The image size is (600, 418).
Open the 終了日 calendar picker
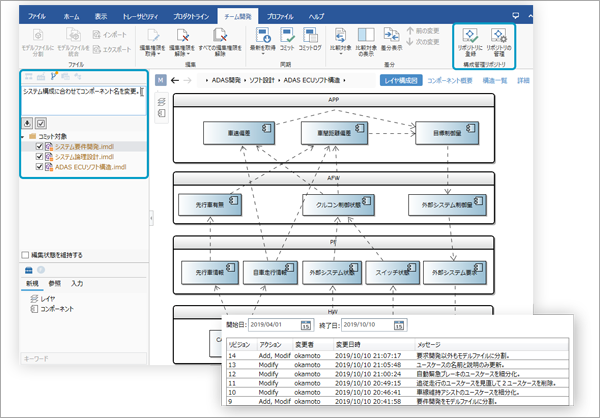pos(399,325)
